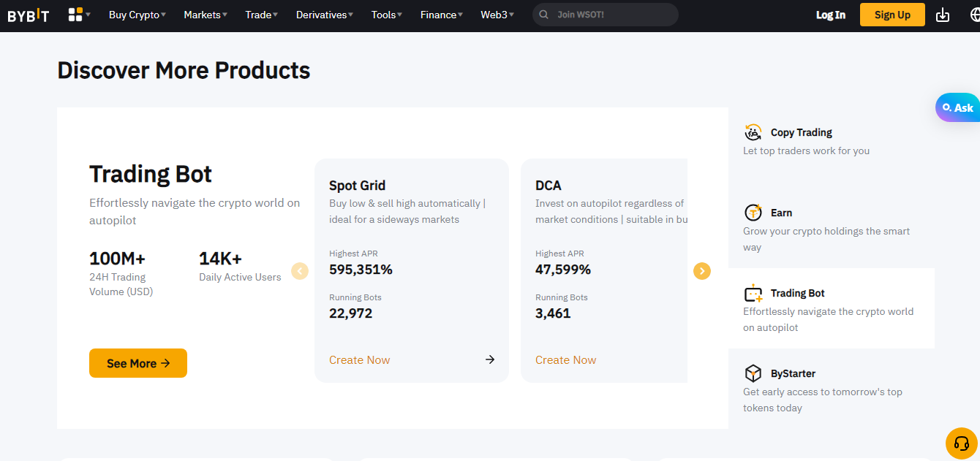The image size is (980, 461).
Task: Click the Earn coin icon
Action: click(753, 213)
